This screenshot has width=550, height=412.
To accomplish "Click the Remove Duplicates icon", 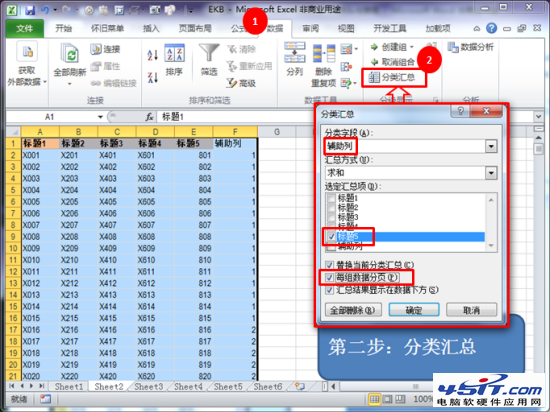I will pos(324,53).
